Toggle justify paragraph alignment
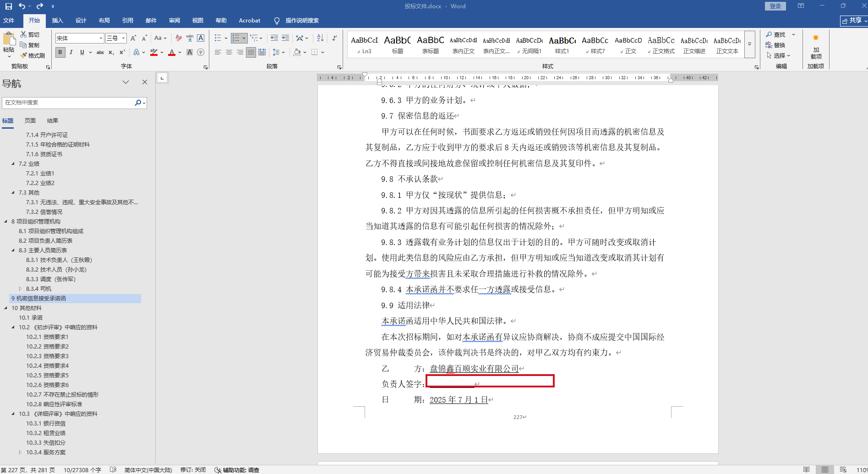Viewport: 868px width, 474px height. point(251,53)
